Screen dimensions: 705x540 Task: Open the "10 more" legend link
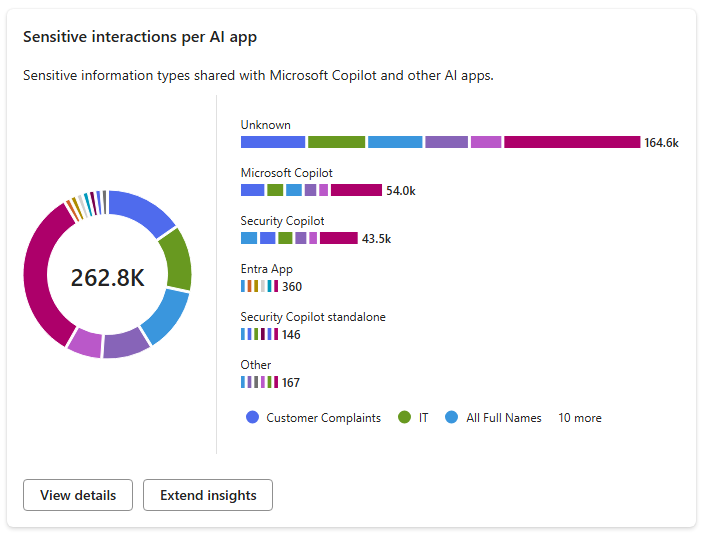tap(579, 418)
